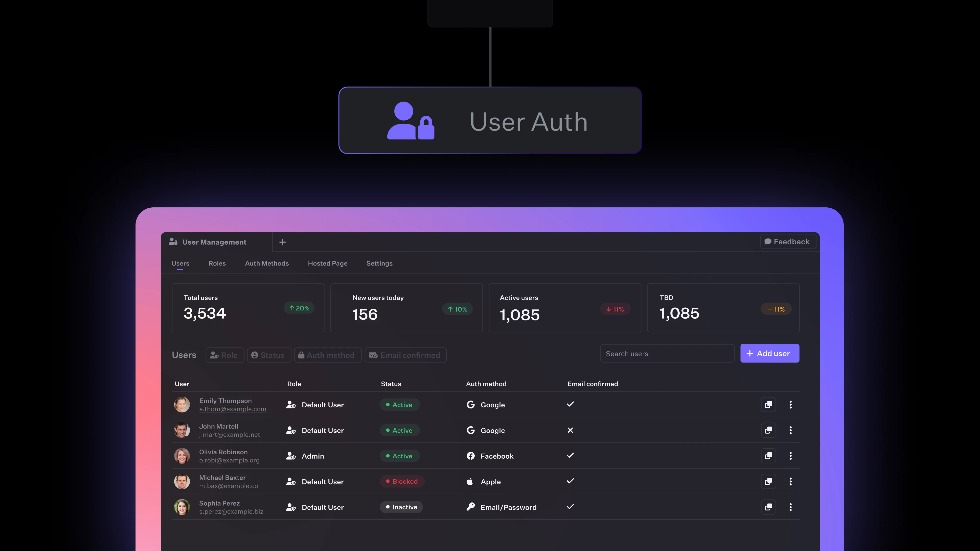Click the plus icon to add new tab
The width and height of the screenshot is (980, 551).
click(282, 242)
